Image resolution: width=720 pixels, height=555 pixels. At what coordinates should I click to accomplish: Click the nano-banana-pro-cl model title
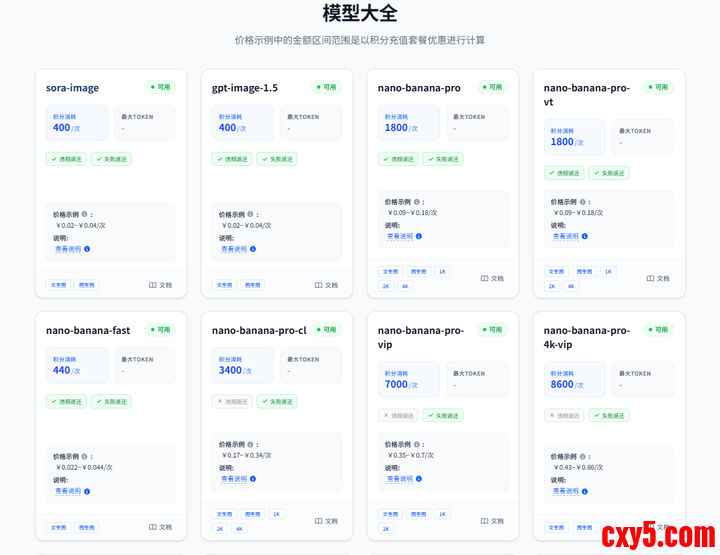coord(259,331)
